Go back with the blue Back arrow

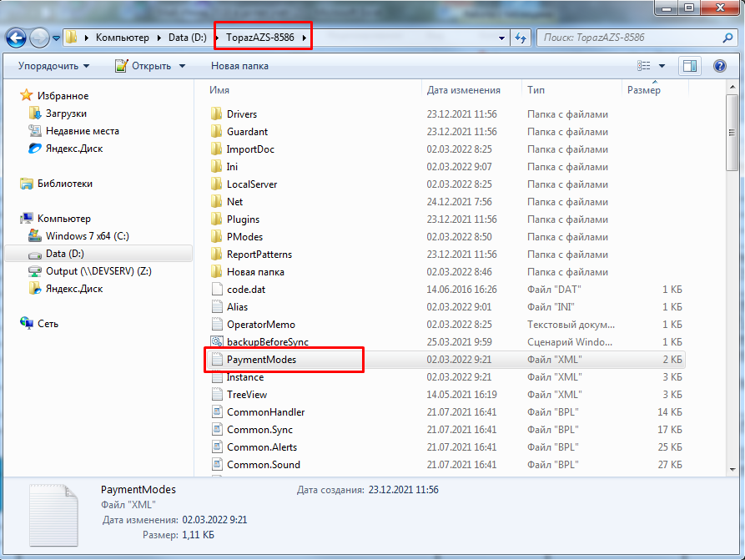pos(16,38)
